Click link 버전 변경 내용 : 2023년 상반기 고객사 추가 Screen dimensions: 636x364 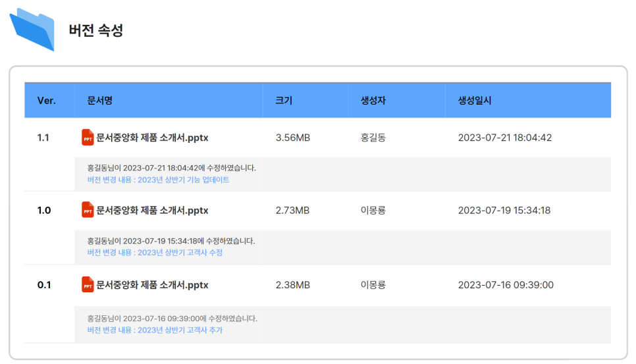point(155,330)
